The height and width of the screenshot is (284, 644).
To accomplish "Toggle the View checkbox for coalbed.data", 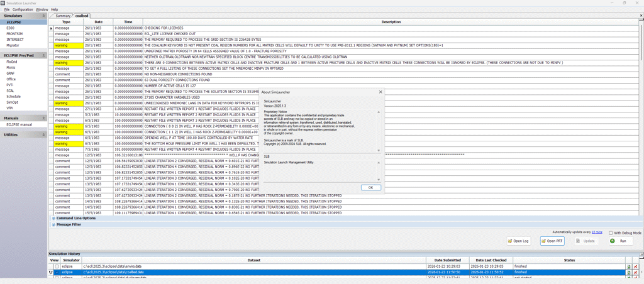I will (x=57, y=273).
